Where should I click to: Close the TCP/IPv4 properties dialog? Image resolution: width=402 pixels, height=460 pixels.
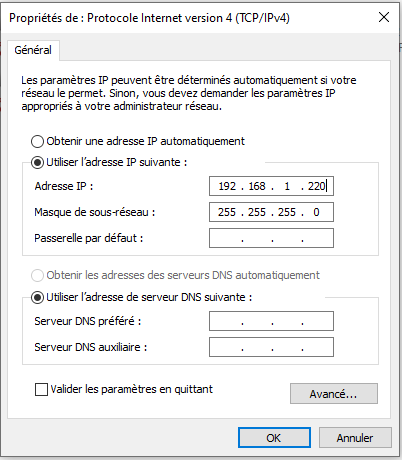point(384,17)
